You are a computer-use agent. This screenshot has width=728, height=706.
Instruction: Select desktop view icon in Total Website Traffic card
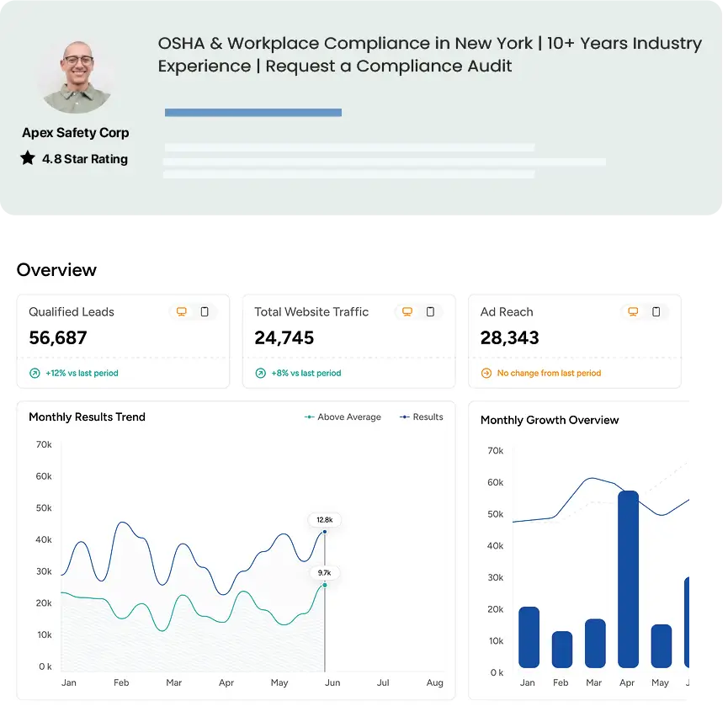tap(407, 312)
